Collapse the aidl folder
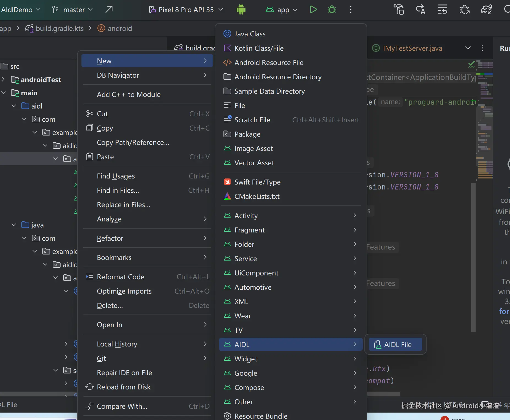The width and height of the screenshot is (510, 420). (14, 106)
